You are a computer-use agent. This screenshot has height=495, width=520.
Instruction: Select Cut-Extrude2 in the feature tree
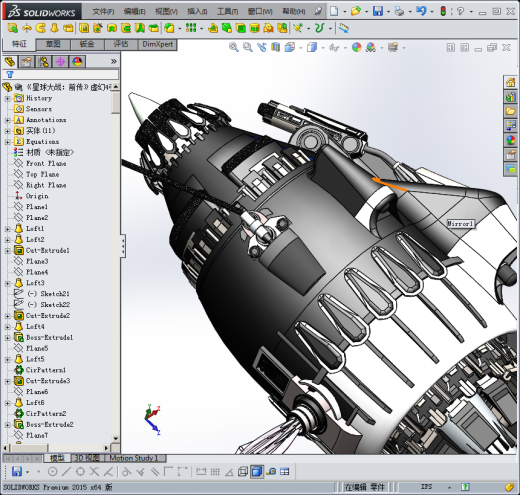tap(48, 315)
